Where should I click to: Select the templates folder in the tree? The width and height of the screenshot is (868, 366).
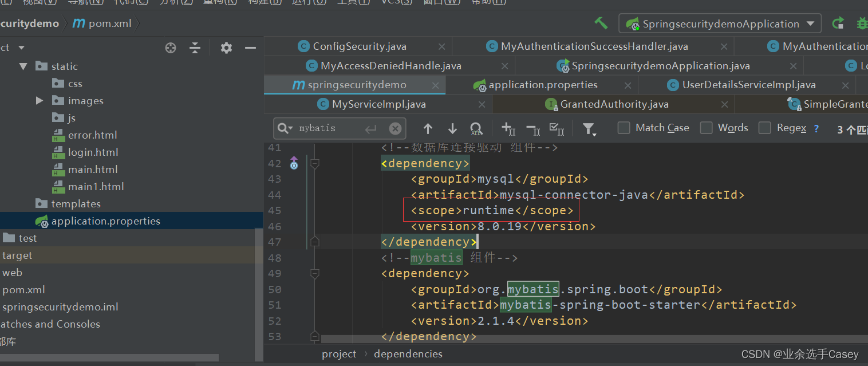(x=76, y=204)
